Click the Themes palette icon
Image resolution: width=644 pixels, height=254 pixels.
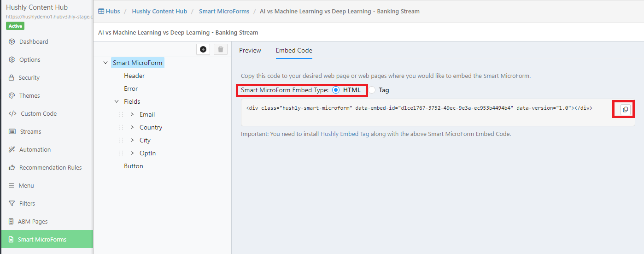click(12, 95)
